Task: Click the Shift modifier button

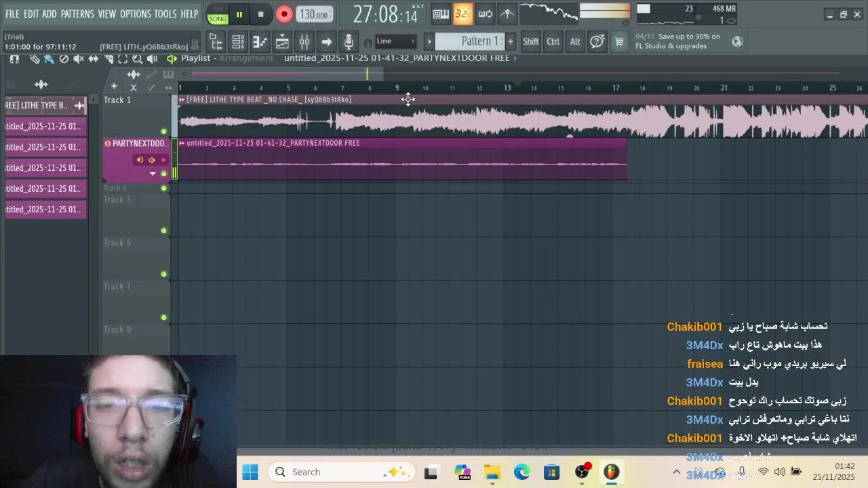Action: pos(531,41)
